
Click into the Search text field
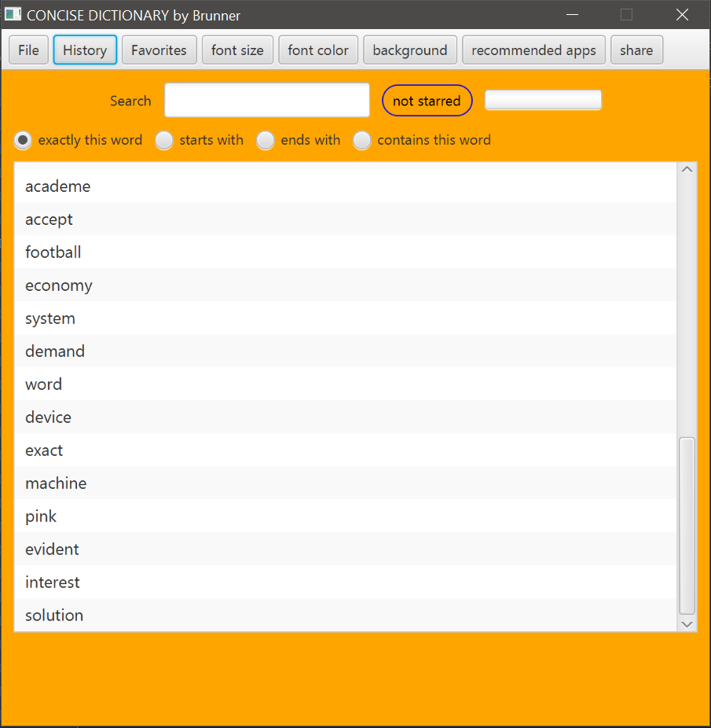pos(267,100)
